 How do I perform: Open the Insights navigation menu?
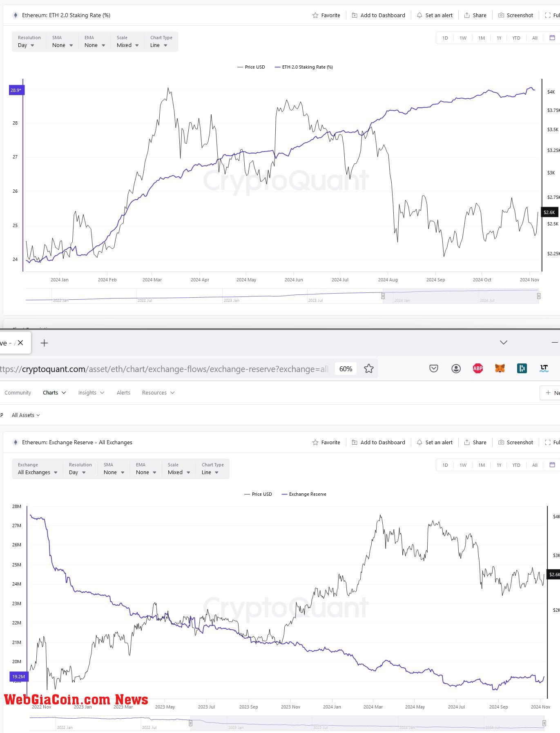[91, 392]
